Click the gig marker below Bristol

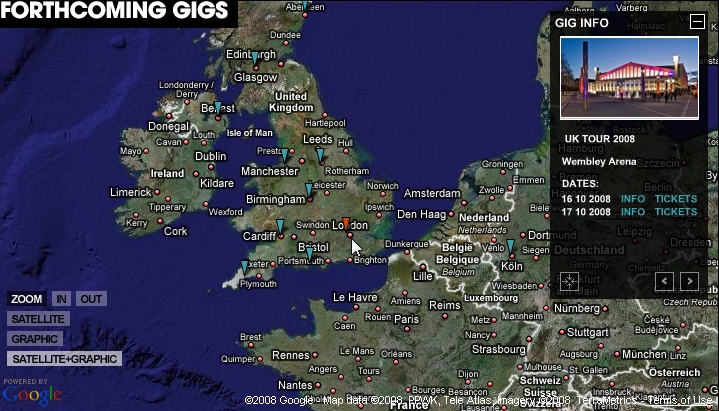tap(310, 254)
